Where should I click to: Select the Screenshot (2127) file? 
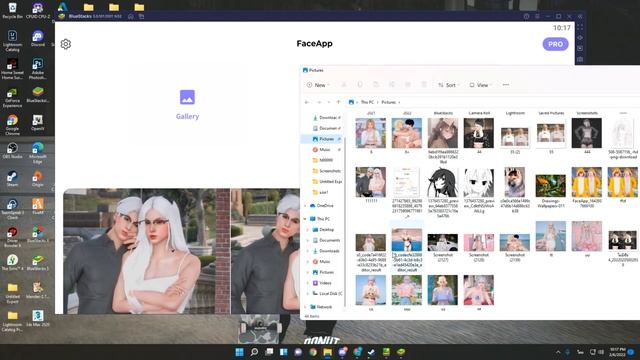tap(443, 248)
